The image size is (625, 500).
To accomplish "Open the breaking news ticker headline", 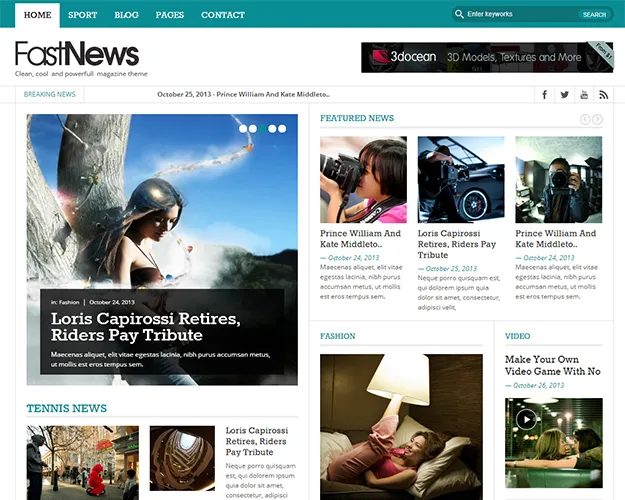I will 244,94.
